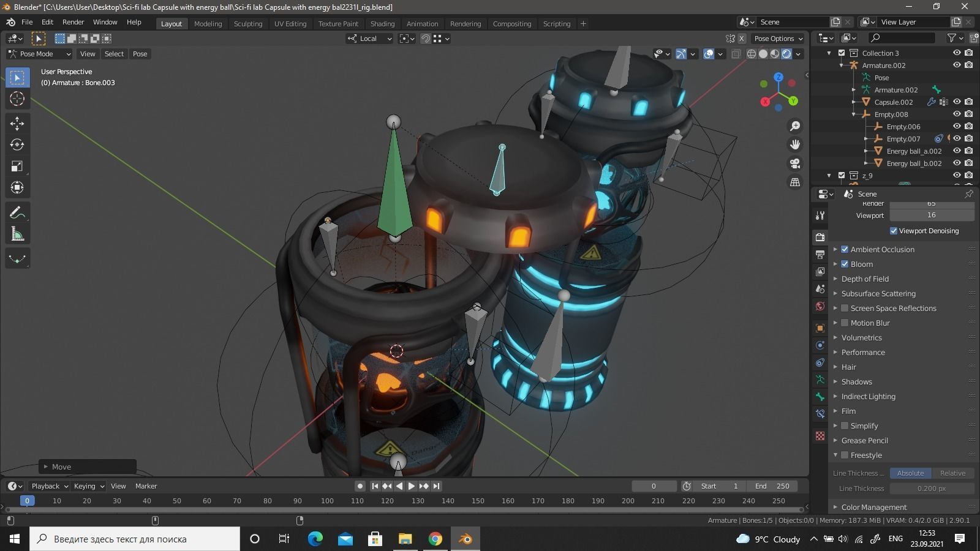Select the Breakdowner pose tool
Viewport: 980px width, 551px height.
pos(17,259)
